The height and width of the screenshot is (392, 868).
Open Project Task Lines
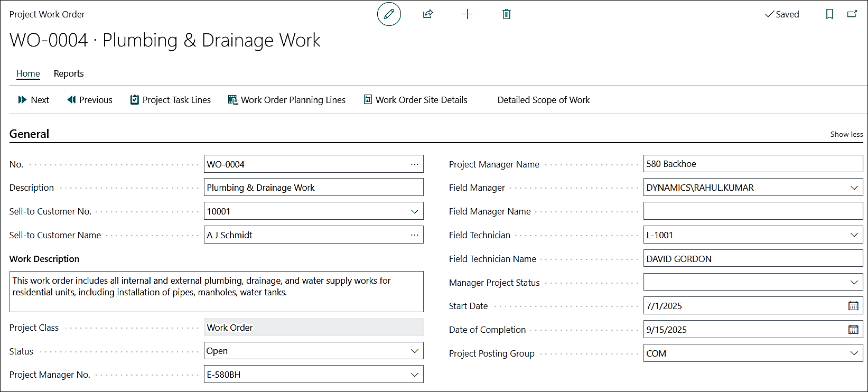click(x=171, y=100)
